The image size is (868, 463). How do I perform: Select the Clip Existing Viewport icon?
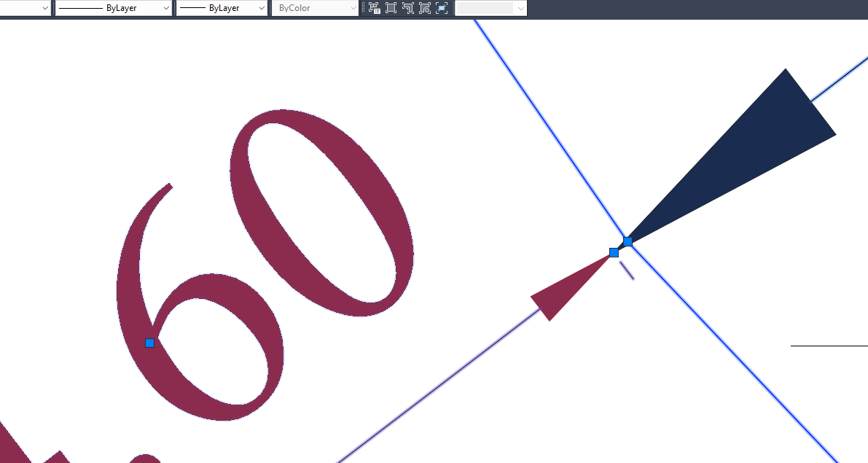[x=442, y=8]
